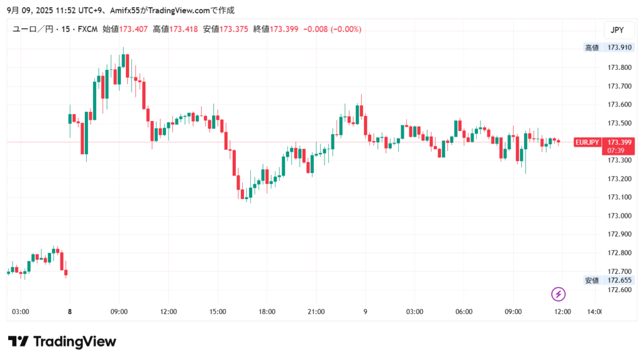Screen dimensions: 644x362
Task: Click the 07:39 bar countdown timer
Action: click(x=616, y=150)
